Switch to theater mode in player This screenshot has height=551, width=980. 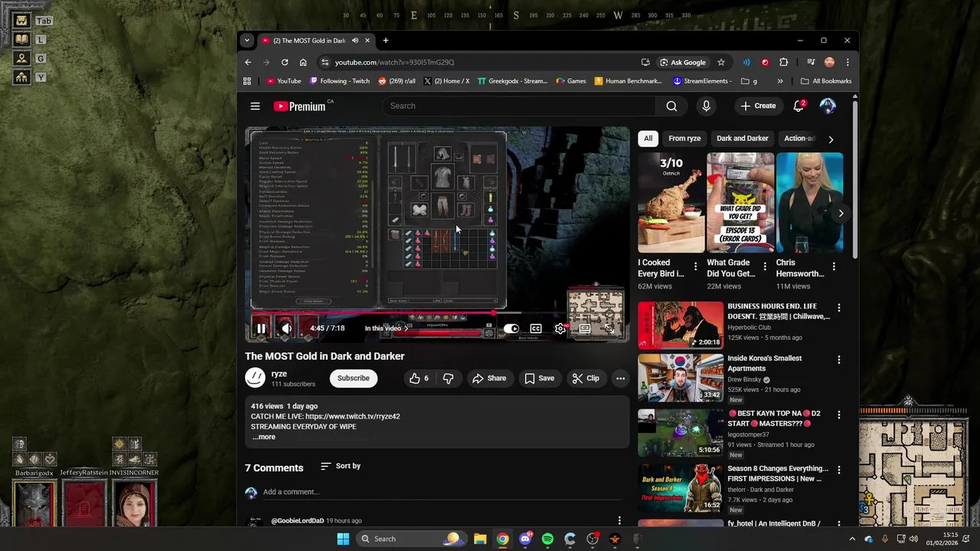point(585,328)
